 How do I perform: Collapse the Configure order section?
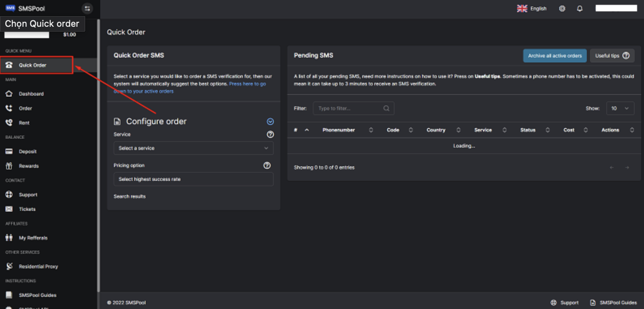[x=270, y=122]
